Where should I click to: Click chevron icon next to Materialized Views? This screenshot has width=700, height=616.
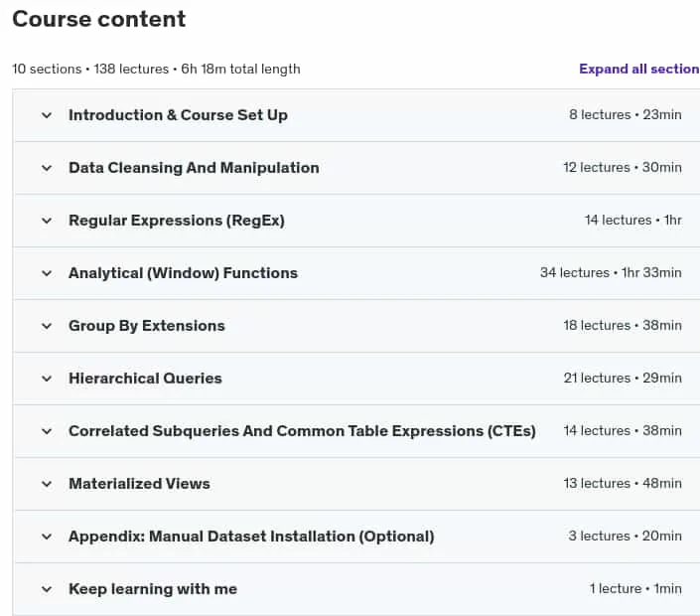[x=47, y=484]
